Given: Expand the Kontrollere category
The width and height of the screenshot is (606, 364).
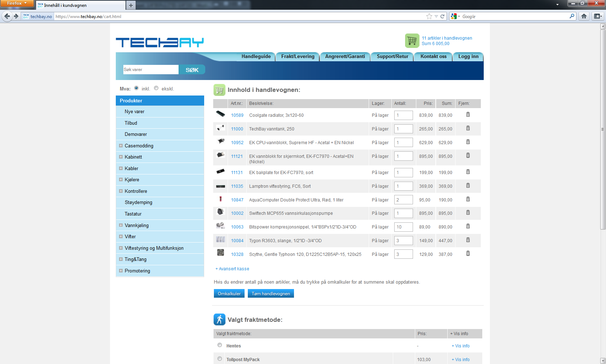Looking at the screenshot, I should [x=121, y=191].
